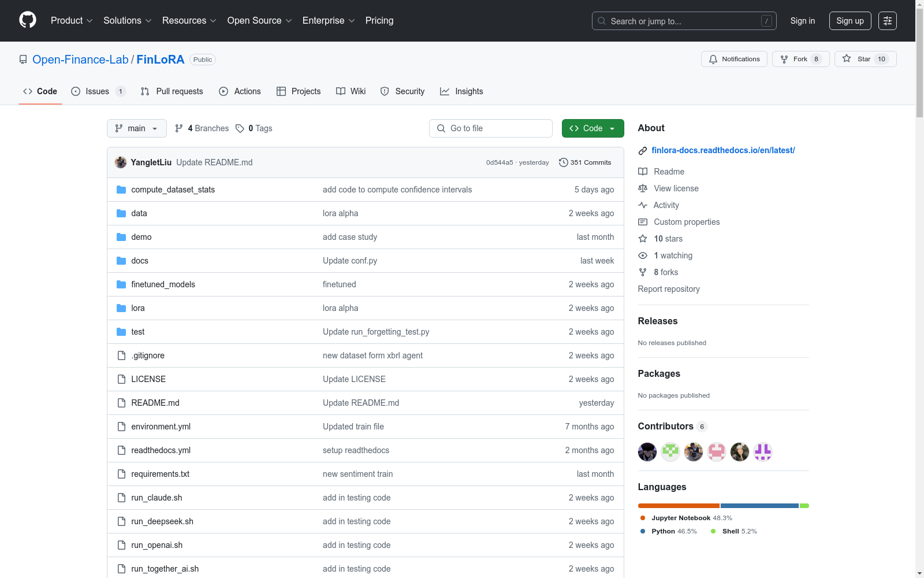Click the watching eye icon

click(x=643, y=255)
